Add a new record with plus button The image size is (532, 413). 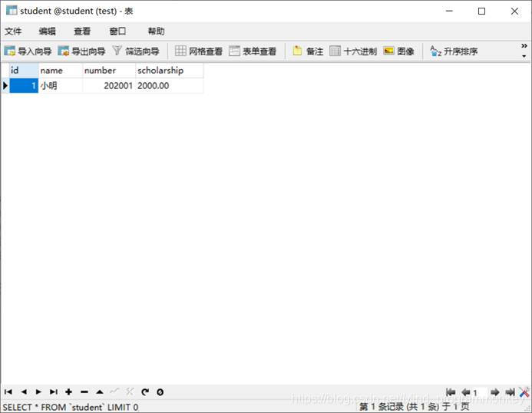[68, 392]
